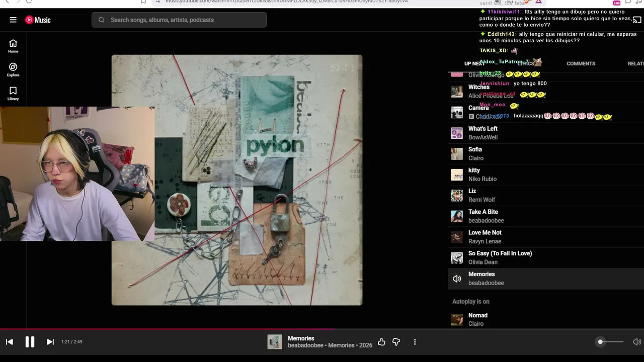This screenshot has width=644, height=362.
Task: Click the Liz queue thumbnail
Action: pos(457,196)
